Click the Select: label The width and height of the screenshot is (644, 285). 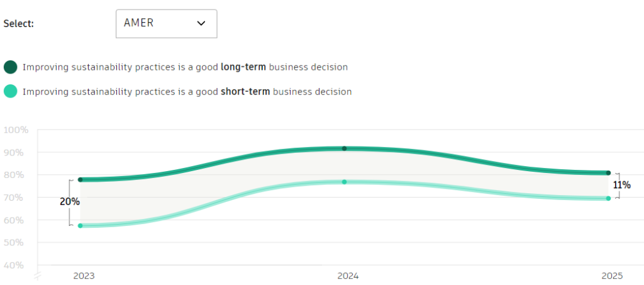19,23
